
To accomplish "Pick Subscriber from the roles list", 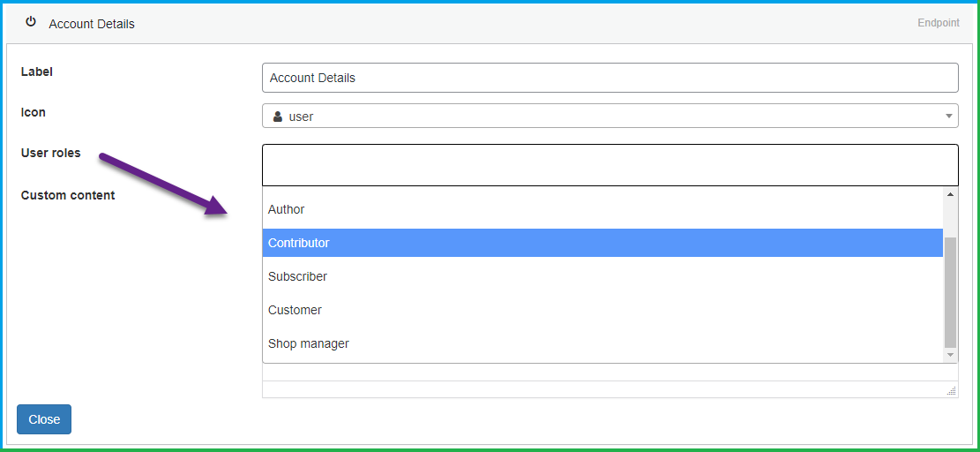I will tap(297, 276).
